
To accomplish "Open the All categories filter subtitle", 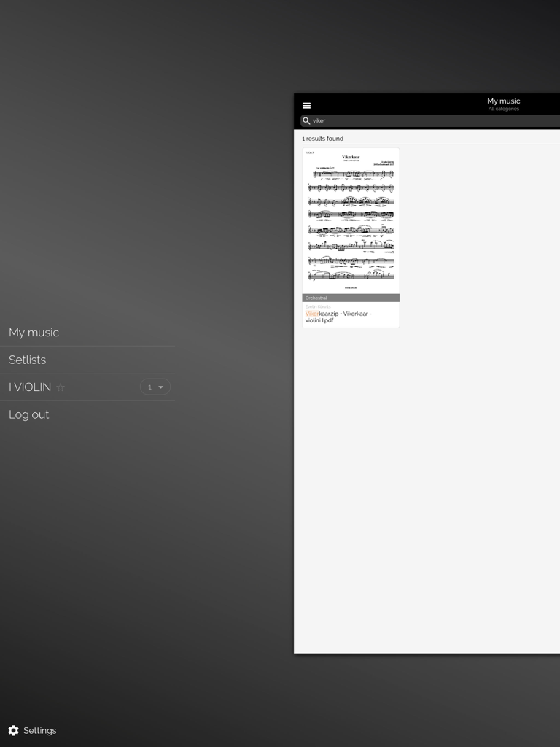I will click(503, 109).
